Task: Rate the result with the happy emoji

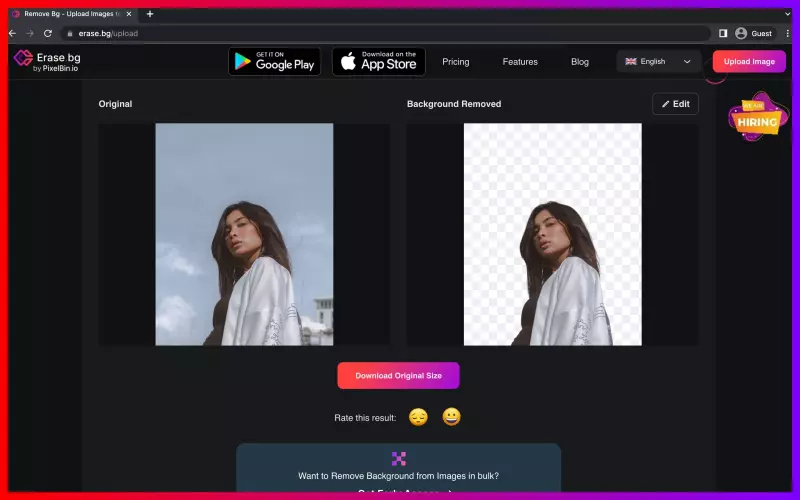Action: pyautogui.click(x=451, y=417)
